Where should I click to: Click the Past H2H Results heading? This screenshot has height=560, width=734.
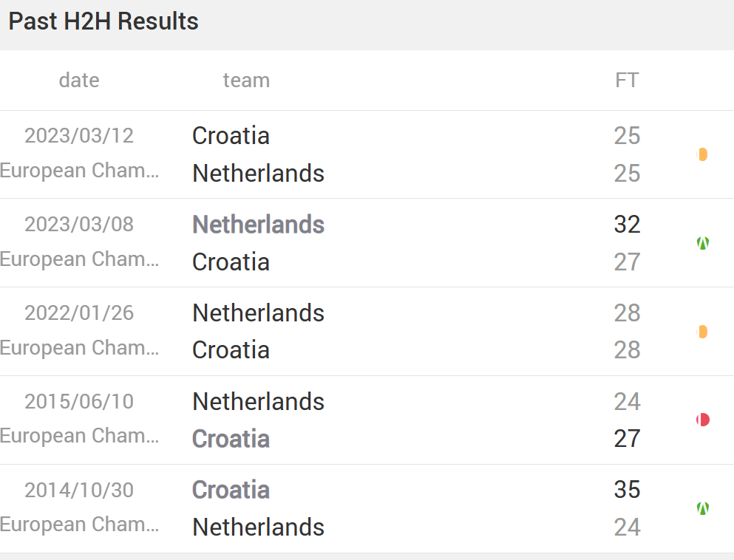coord(103,21)
